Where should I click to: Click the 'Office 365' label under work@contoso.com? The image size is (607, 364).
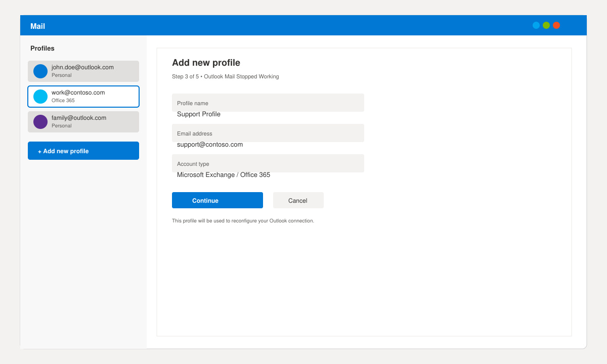63,101
